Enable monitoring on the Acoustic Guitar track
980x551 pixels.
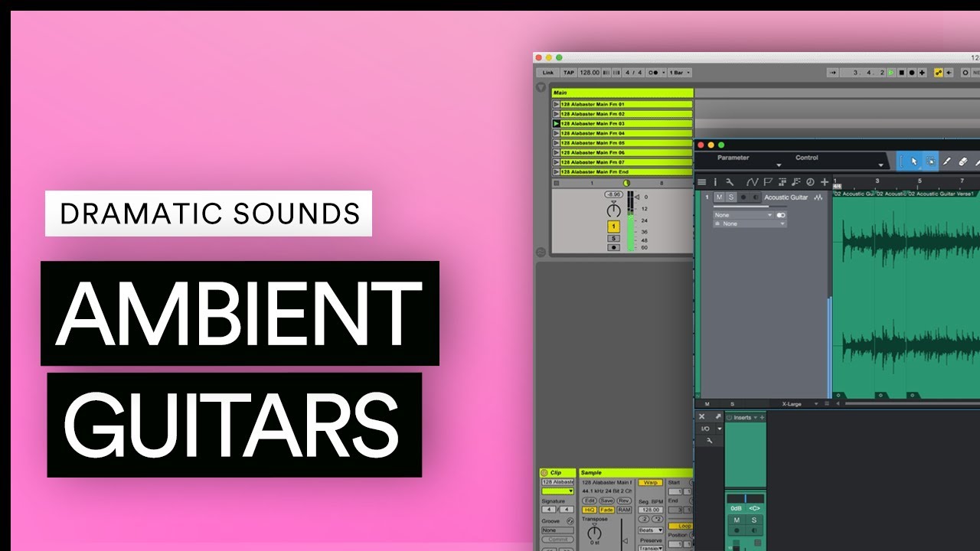click(756, 197)
